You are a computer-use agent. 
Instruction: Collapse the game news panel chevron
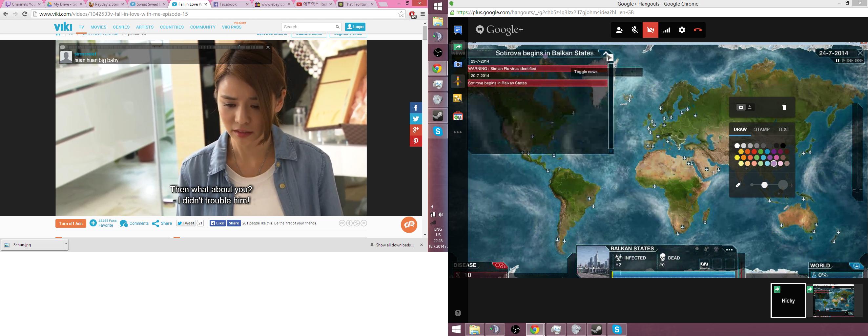[605, 53]
